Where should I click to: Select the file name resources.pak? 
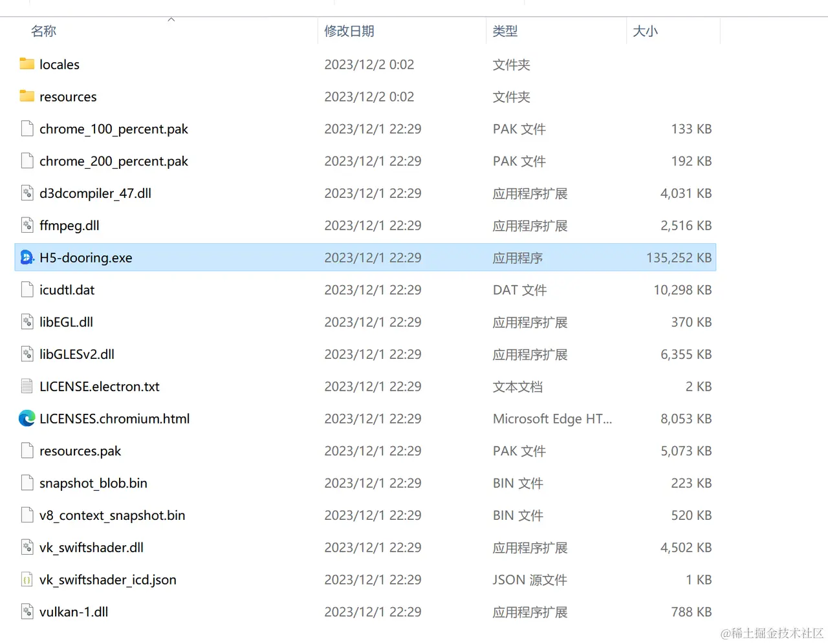click(x=80, y=451)
